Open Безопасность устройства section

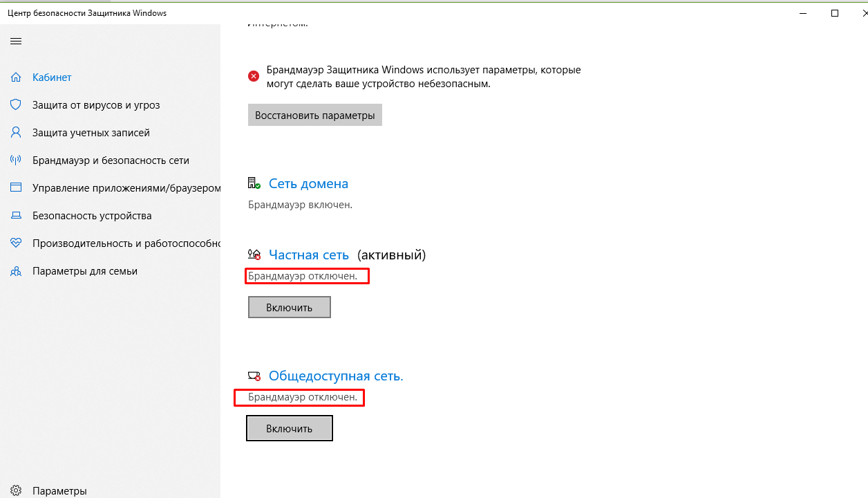point(92,216)
